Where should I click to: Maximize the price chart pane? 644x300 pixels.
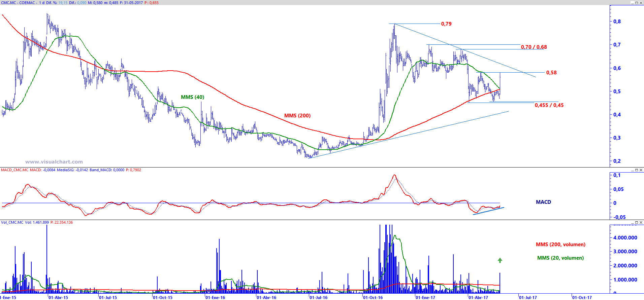click(637, 3)
